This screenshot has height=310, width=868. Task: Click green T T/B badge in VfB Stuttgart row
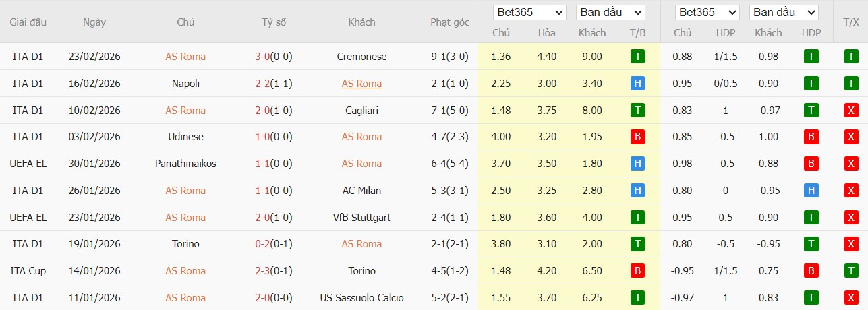pos(637,218)
